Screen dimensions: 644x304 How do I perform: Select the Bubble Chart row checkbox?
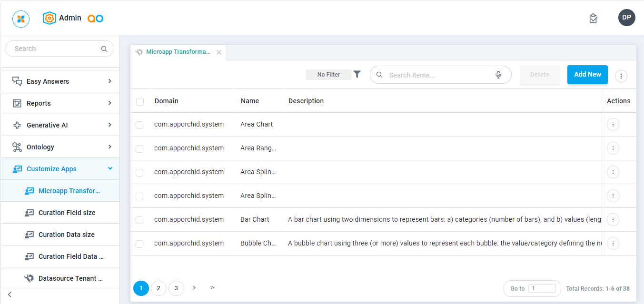(x=139, y=244)
